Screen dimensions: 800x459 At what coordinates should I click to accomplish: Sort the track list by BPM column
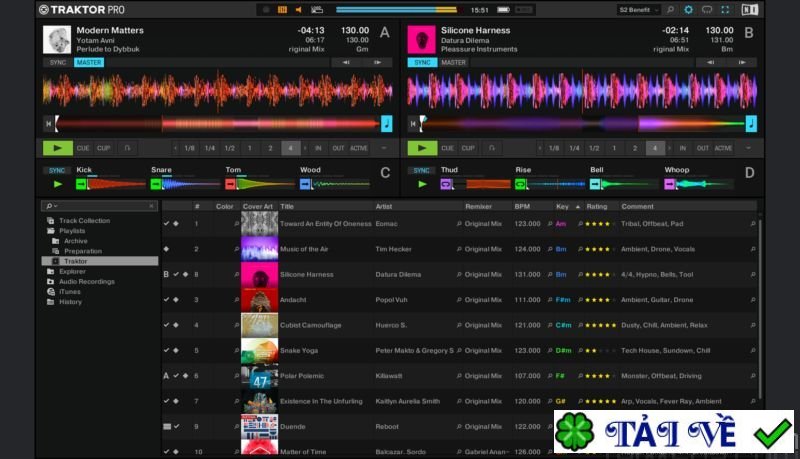(x=522, y=206)
